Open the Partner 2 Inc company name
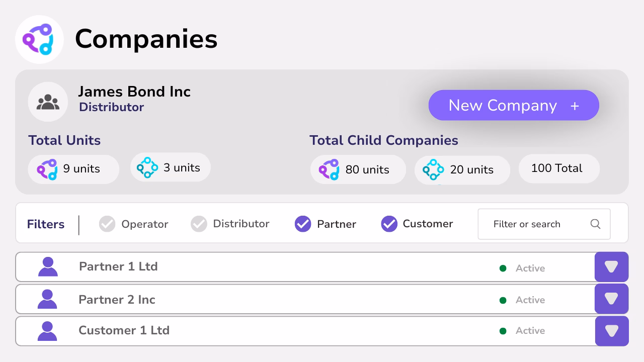Screen dimensions: 644x362 117,300
